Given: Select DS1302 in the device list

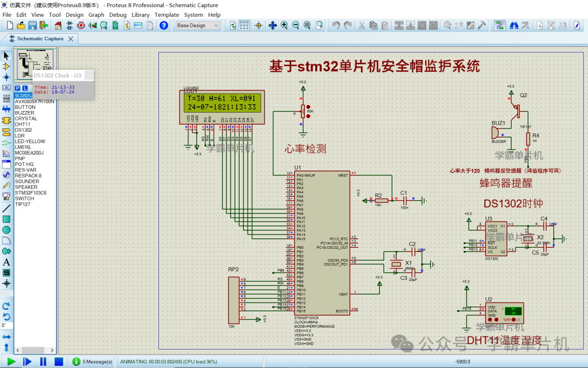Looking at the screenshot, I should pyautogui.click(x=23, y=130).
